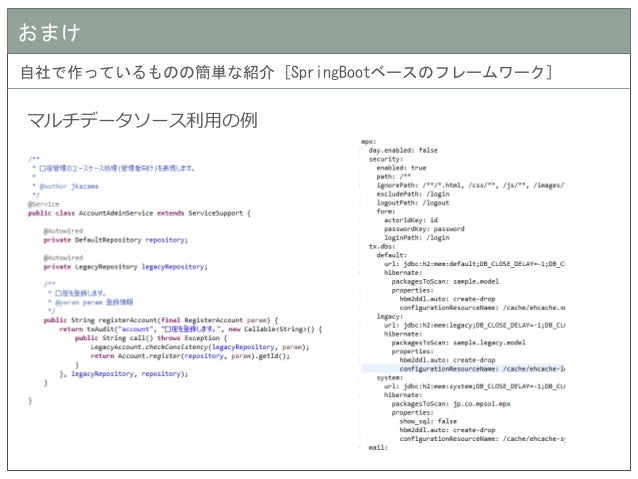Click the @Autowired annotation above LegacyRepository
The height and width of the screenshot is (479, 638).
(x=63, y=258)
